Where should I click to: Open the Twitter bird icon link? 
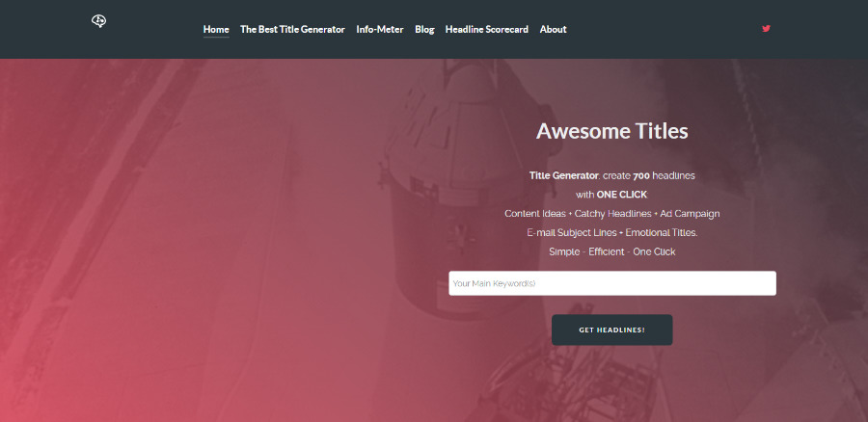(x=767, y=29)
